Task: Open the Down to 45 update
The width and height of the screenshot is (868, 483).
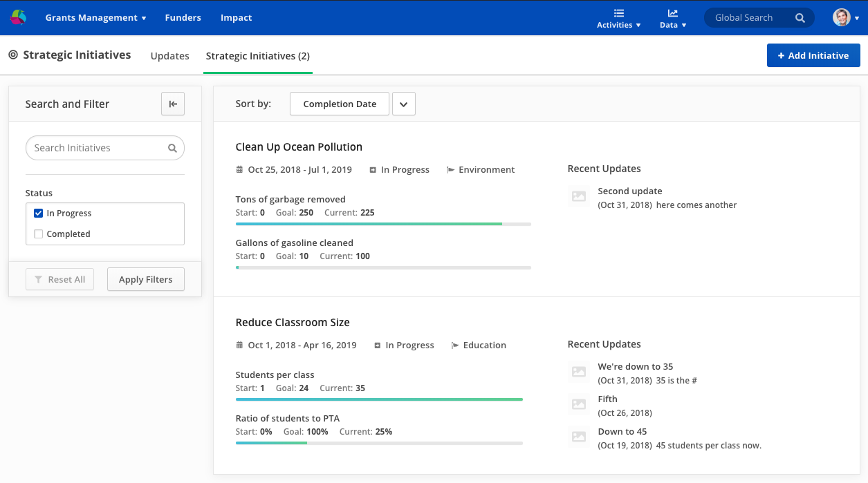Action: [x=622, y=431]
